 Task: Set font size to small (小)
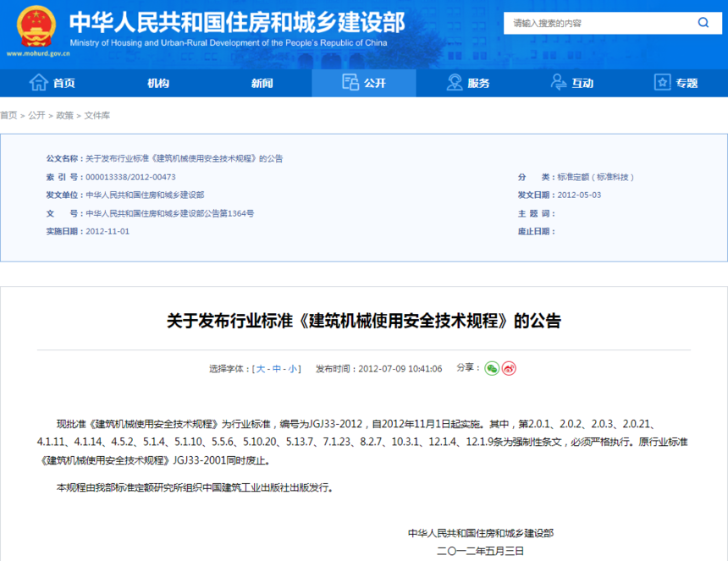click(293, 369)
